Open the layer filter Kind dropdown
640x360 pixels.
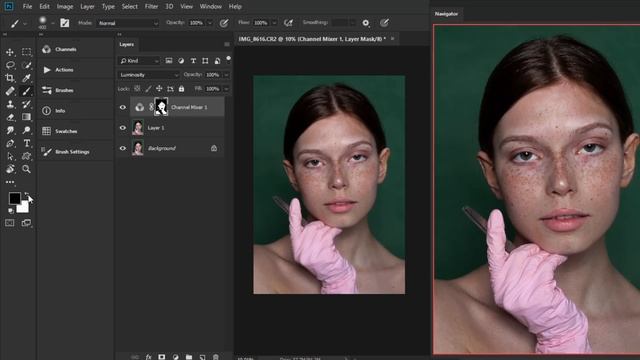(139, 61)
